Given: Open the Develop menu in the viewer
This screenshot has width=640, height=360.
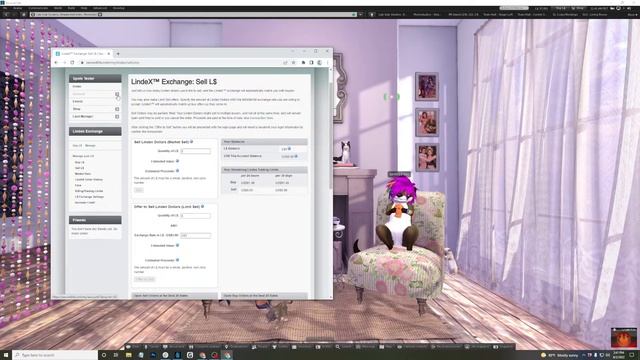Looking at the screenshot, I should pos(118,8).
